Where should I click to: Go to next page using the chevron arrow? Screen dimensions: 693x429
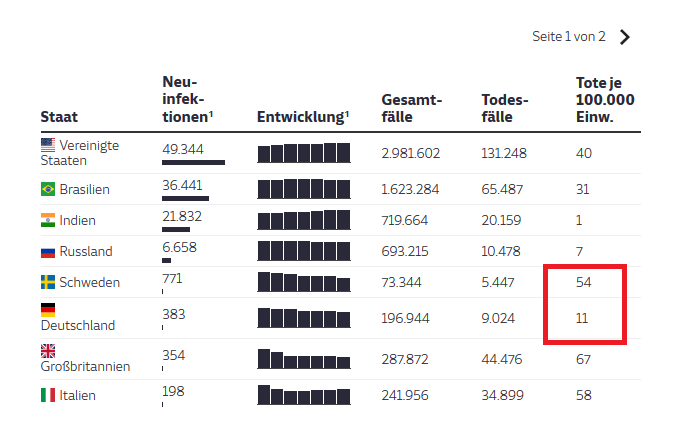(624, 37)
